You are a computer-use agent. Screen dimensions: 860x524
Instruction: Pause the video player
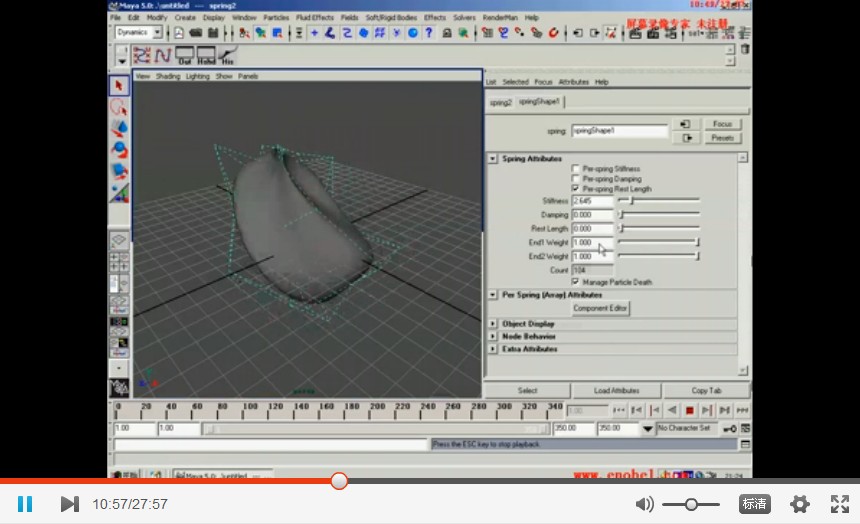pos(25,504)
